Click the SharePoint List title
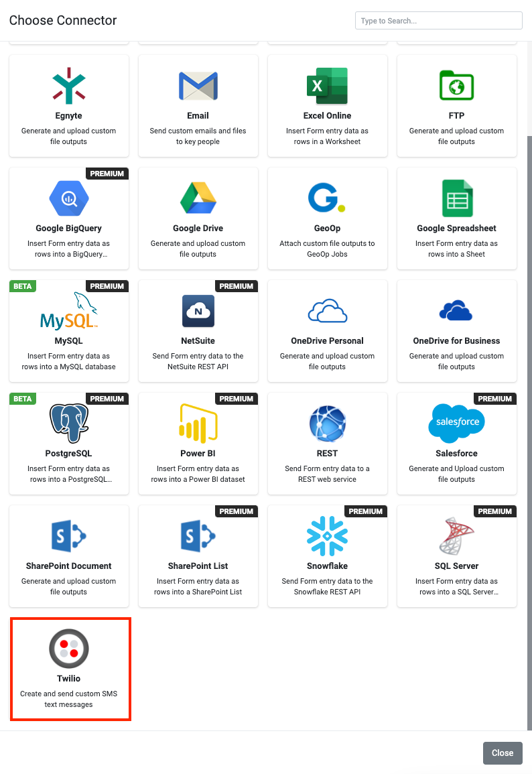 (x=198, y=566)
